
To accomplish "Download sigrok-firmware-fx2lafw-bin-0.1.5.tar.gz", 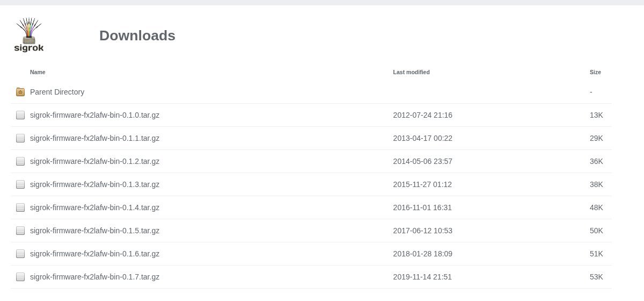I will [x=94, y=231].
